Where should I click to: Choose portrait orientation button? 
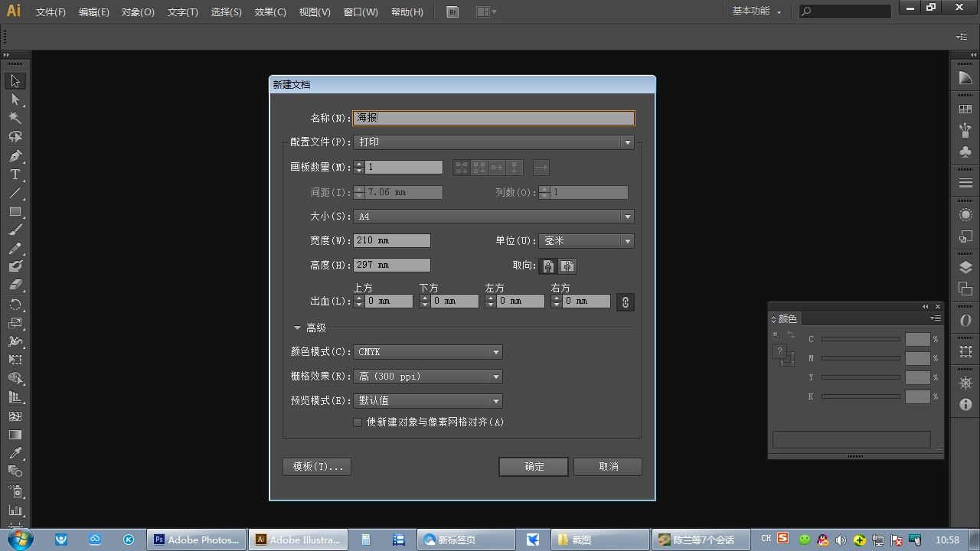[548, 266]
